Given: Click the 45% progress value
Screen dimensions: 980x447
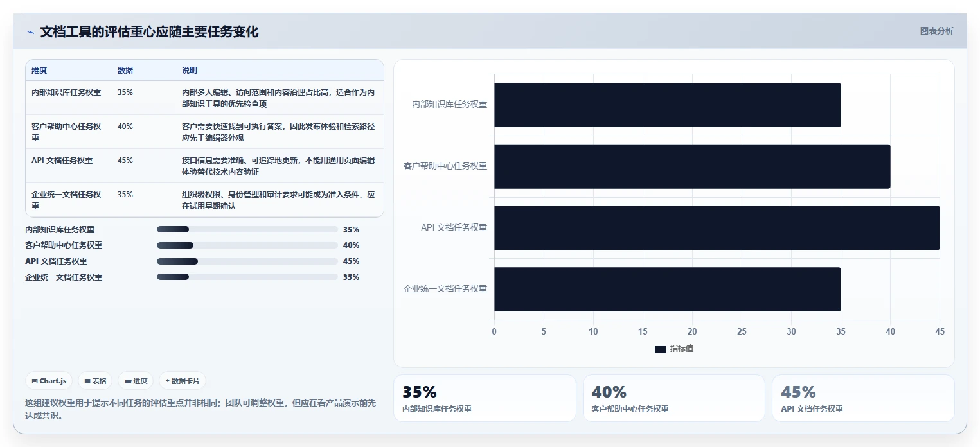Looking at the screenshot, I should (351, 261).
